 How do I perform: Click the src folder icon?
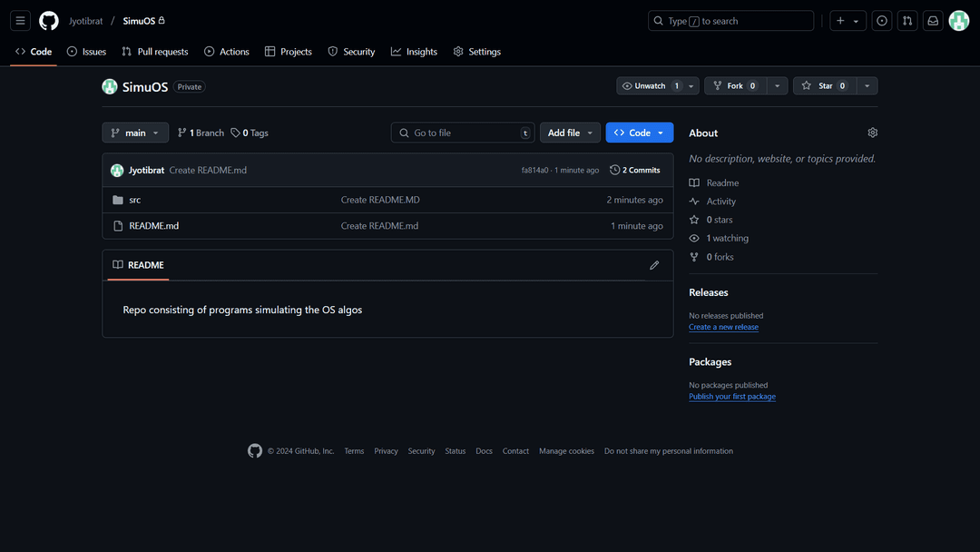[x=117, y=200]
